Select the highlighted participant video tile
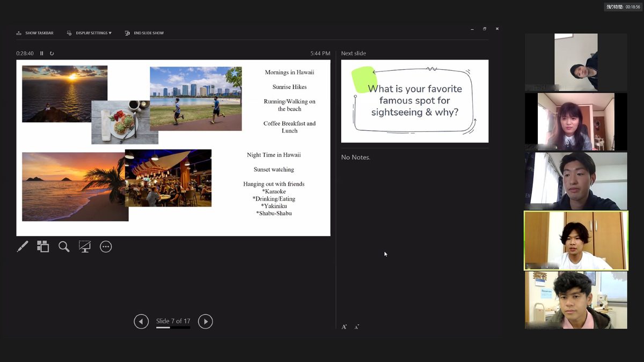Image resolution: width=644 pixels, height=362 pixels. 576,241
